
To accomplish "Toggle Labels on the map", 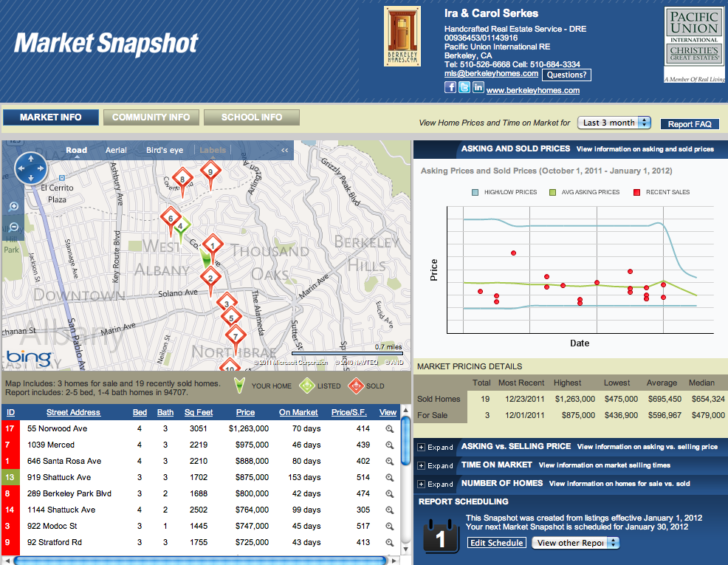I will pos(212,149).
